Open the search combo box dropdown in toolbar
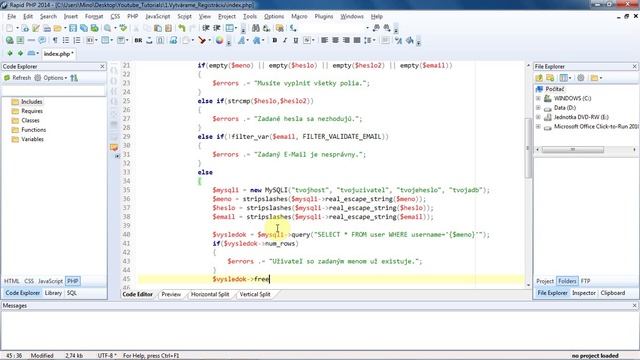 [367, 28]
